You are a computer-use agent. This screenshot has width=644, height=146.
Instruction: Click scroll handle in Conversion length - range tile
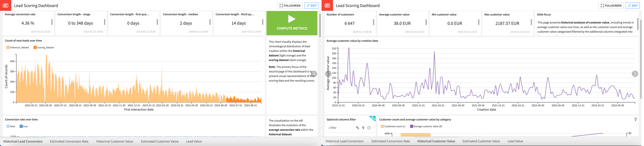click(x=105, y=22)
